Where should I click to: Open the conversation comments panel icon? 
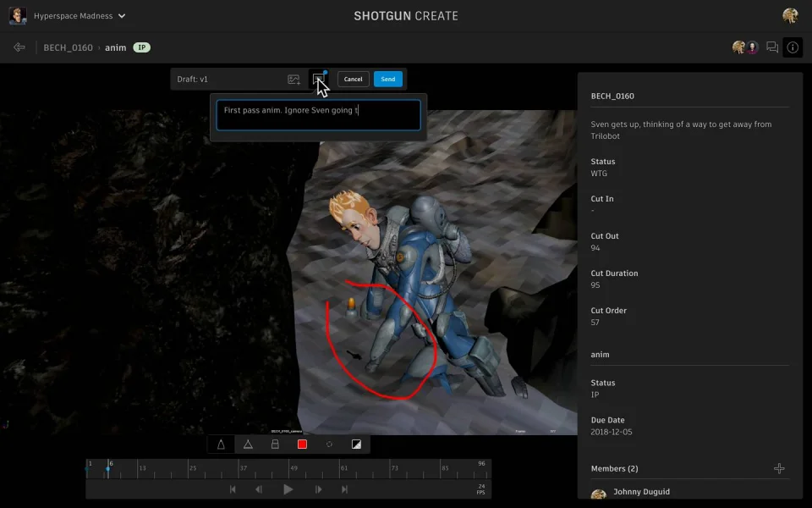[x=771, y=47]
